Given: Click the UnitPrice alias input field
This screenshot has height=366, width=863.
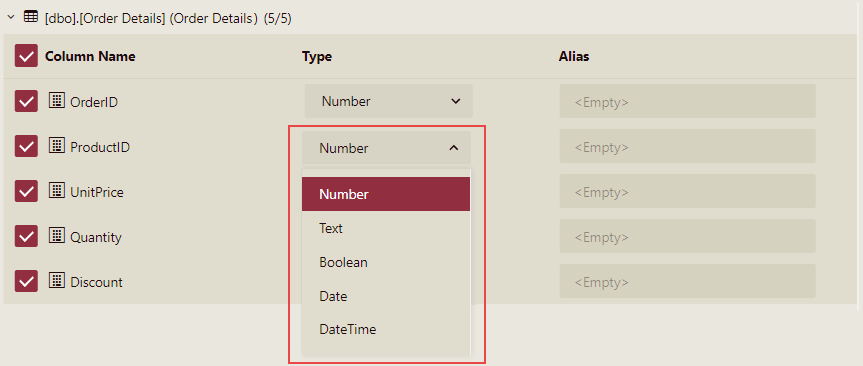Looking at the screenshot, I should pyautogui.click(x=687, y=192).
